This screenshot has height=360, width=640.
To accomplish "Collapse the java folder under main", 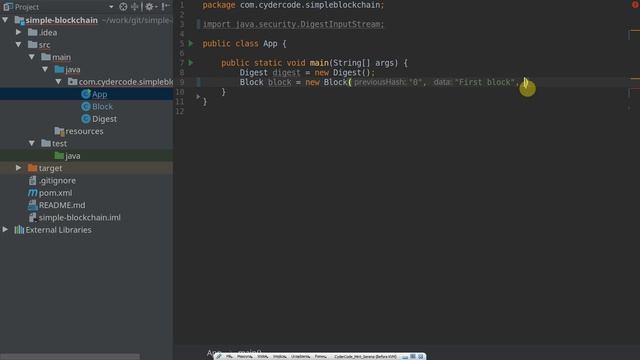I will [45, 69].
